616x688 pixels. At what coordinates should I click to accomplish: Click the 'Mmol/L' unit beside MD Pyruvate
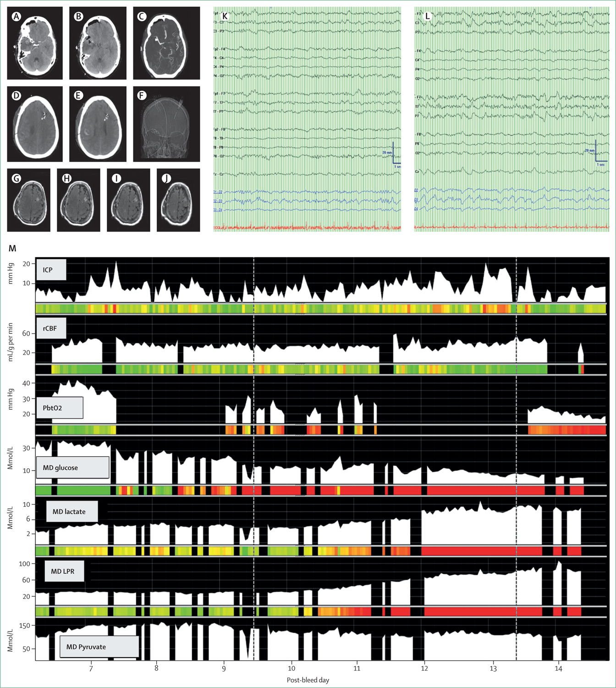tap(10, 640)
